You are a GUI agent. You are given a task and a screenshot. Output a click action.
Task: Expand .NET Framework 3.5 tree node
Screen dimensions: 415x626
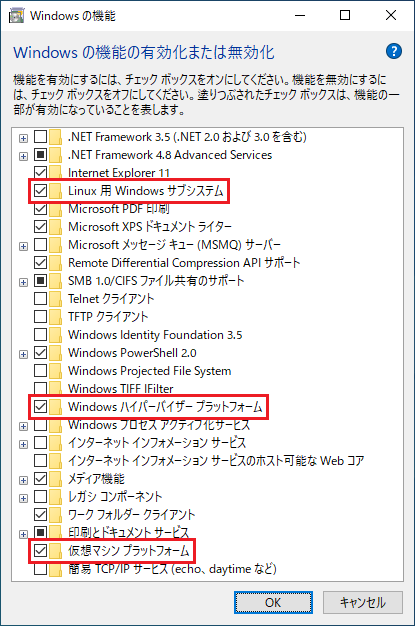tap(24, 138)
